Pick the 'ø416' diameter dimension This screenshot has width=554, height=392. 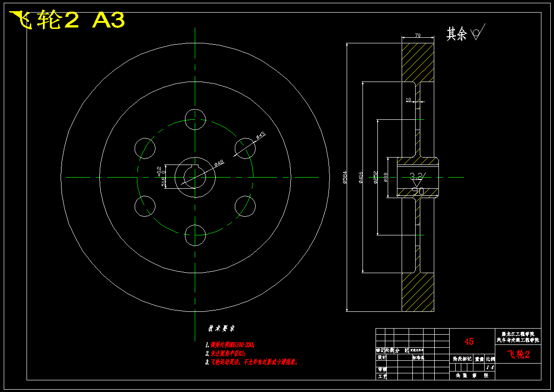(360, 178)
